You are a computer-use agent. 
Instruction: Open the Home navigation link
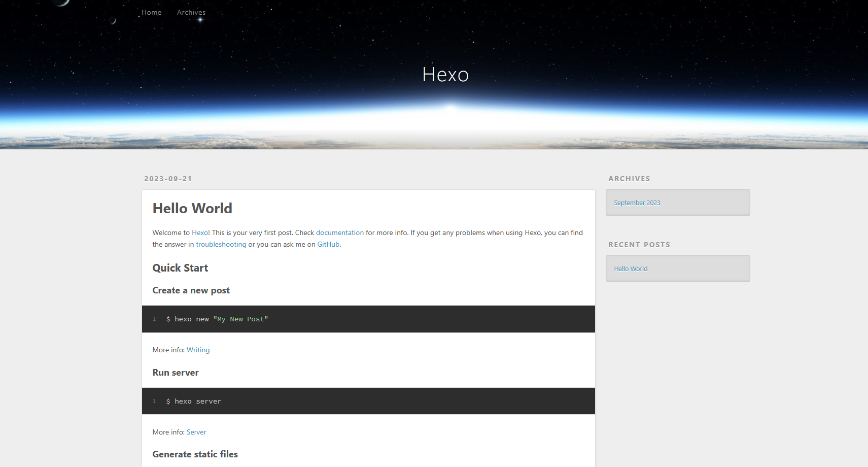click(151, 12)
